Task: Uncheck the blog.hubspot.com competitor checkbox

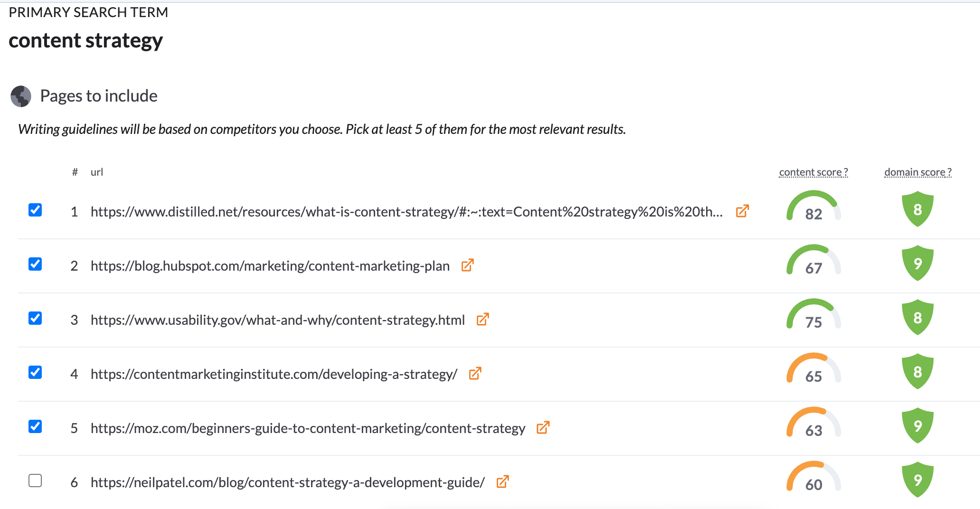Action: point(35,264)
